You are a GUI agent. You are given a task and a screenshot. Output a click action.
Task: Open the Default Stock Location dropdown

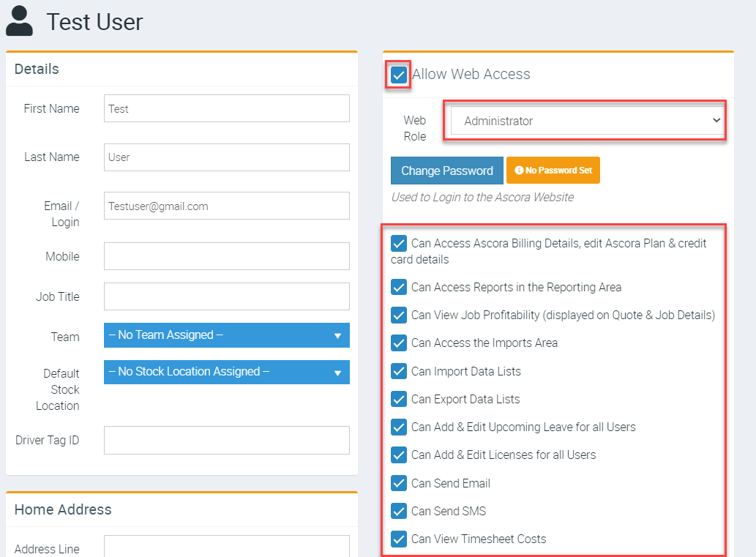coord(226,372)
